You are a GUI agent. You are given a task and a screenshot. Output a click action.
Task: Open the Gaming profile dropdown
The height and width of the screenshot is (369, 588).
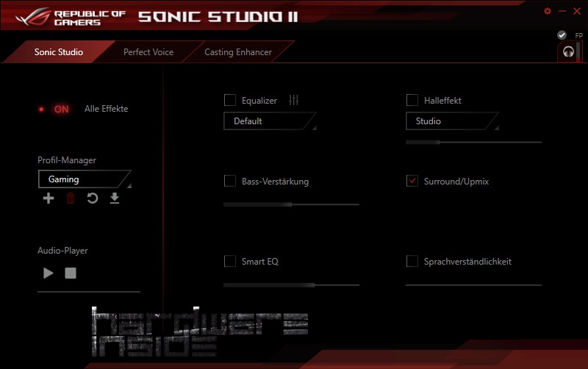(x=85, y=179)
